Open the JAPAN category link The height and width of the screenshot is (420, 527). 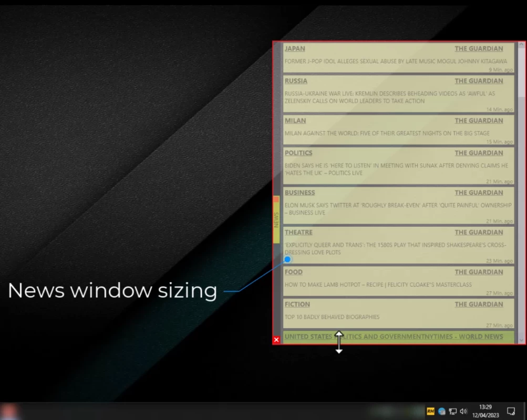[295, 49]
